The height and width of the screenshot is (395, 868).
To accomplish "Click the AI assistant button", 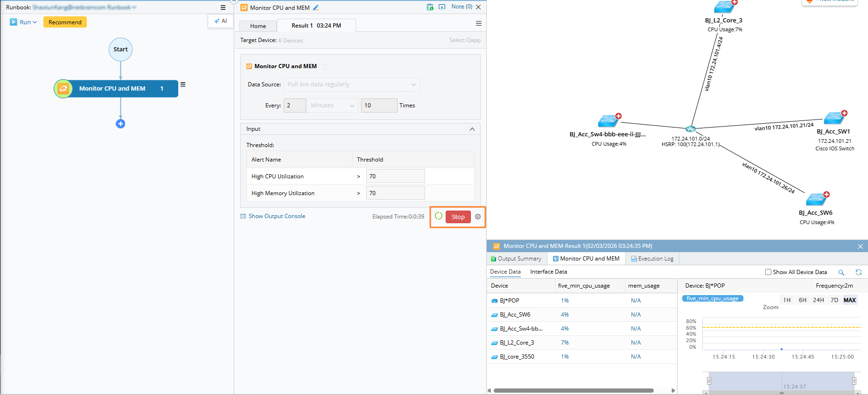I will pos(220,21).
